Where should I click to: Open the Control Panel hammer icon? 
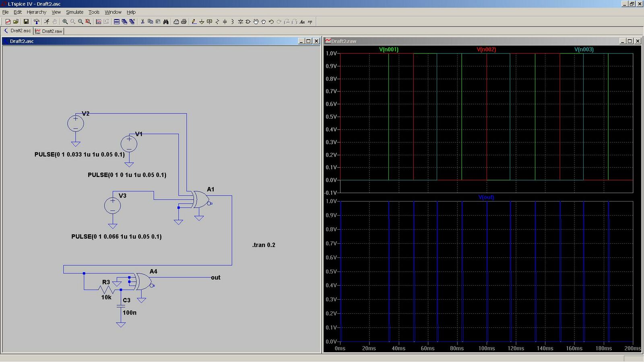pyautogui.click(x=37, y=22)
